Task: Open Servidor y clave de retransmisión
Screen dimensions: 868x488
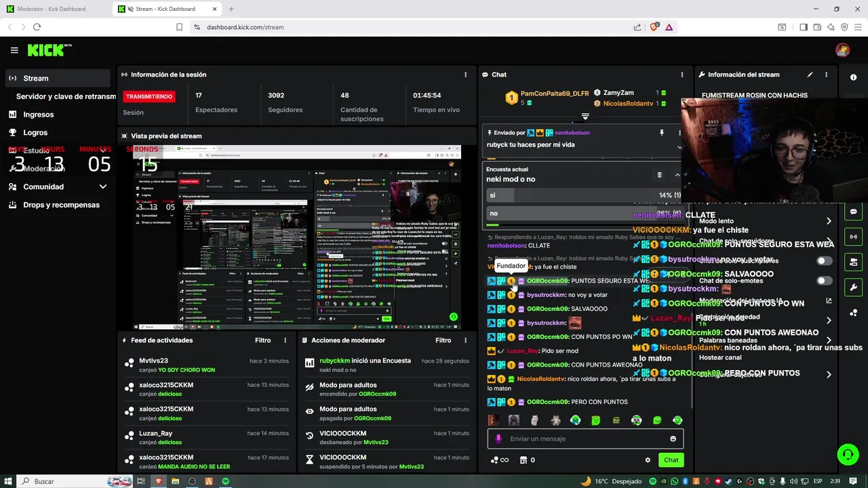Action: 66,96
